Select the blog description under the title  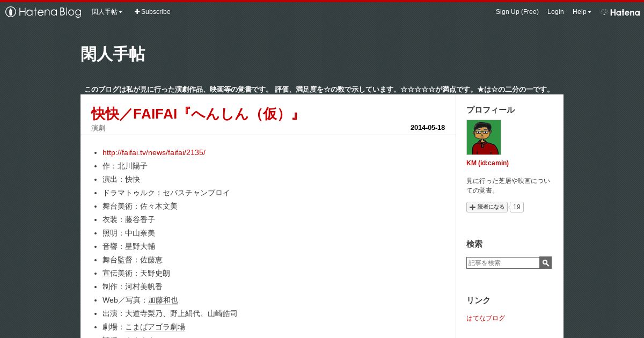click(319, 90)
